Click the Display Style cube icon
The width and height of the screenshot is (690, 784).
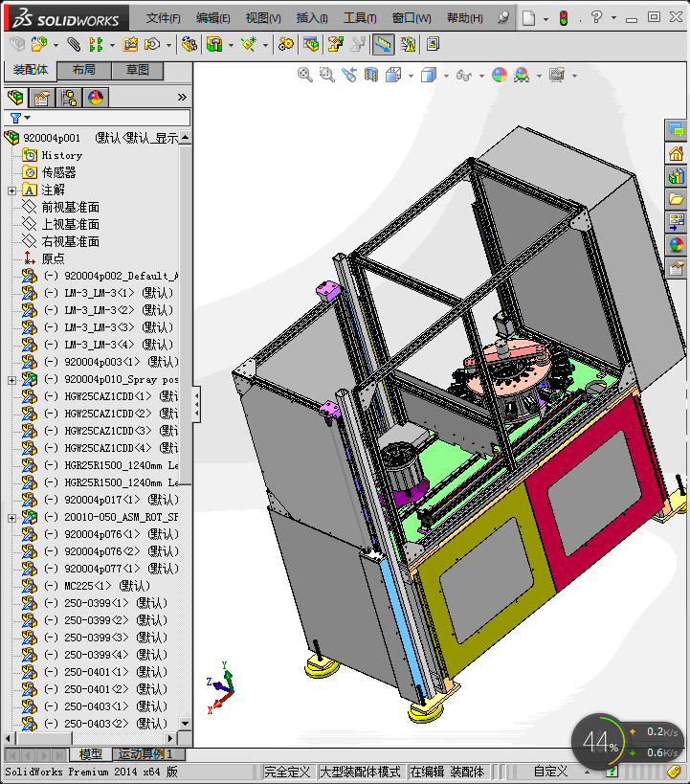click(429, 75)
